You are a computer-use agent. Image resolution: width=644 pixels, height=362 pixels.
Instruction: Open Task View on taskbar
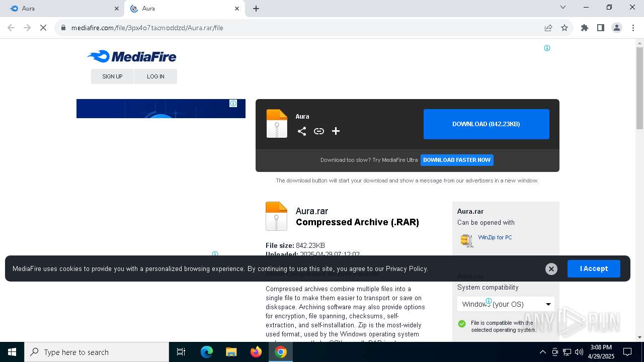(x=181, y=352)
